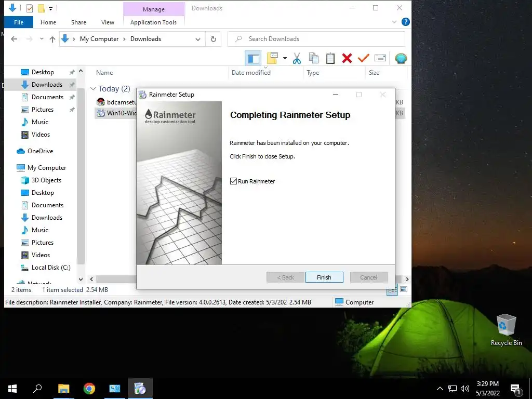The height and width of the screenshot is (399, 532).
Task: Go up one folder level arrow
Action: point(52,39)
